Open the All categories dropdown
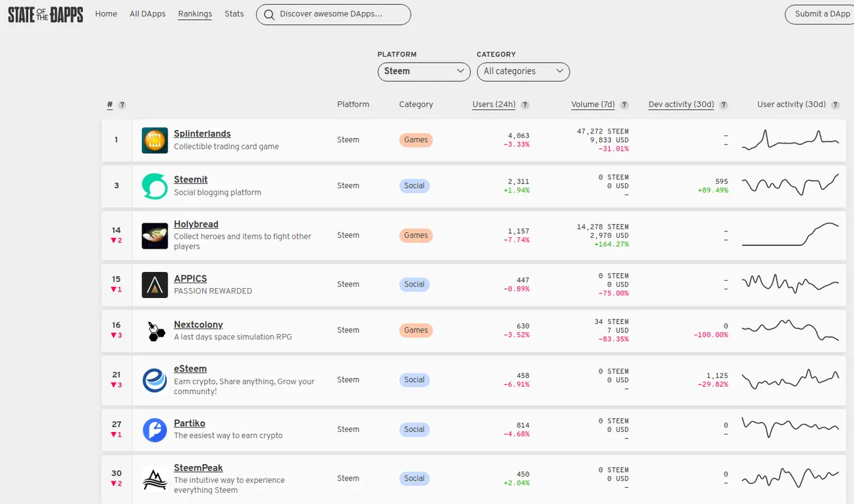 [523, 71]
